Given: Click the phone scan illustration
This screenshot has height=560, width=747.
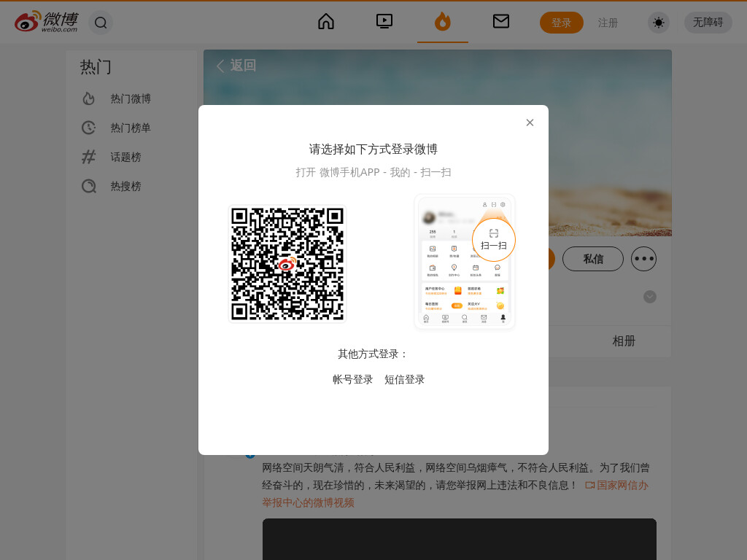Looking at the screenshot, I should 465,262.
